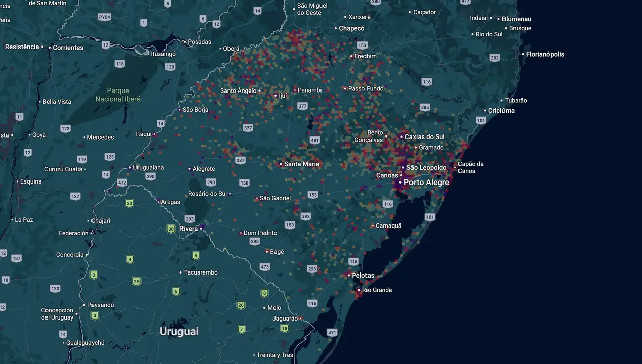
Task: Select the Parque Nacional Iberá label
Action: 118,95
